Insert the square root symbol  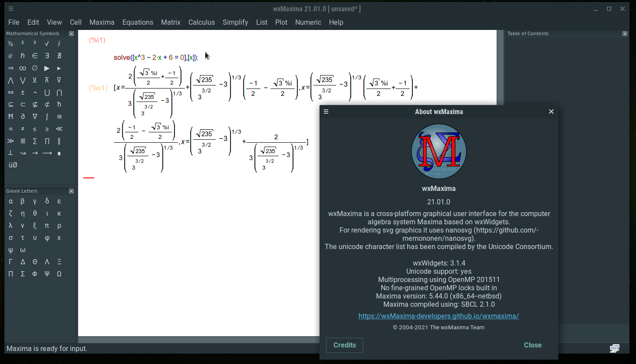tap(47, 43)
